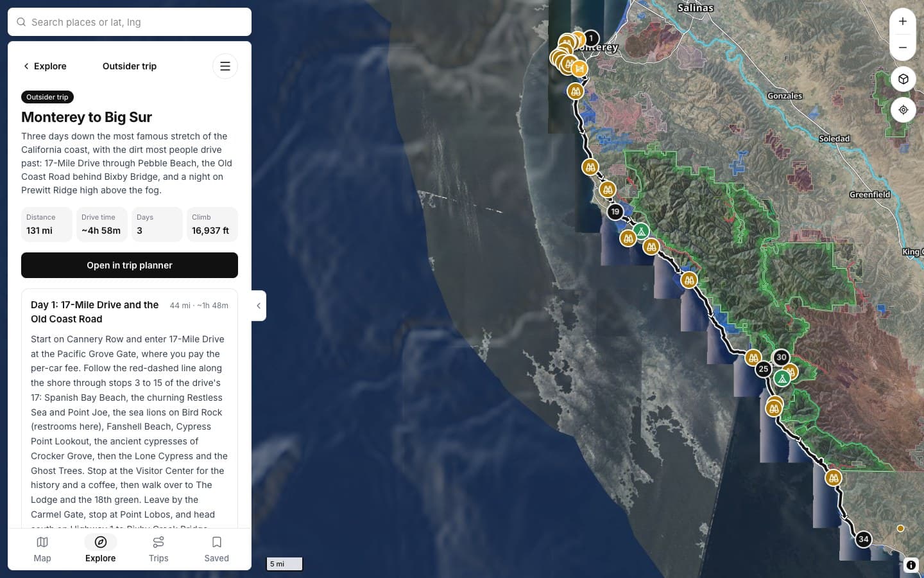
Task: Click the "Outsider trip" black badge
Action: [x=47, y=97]
